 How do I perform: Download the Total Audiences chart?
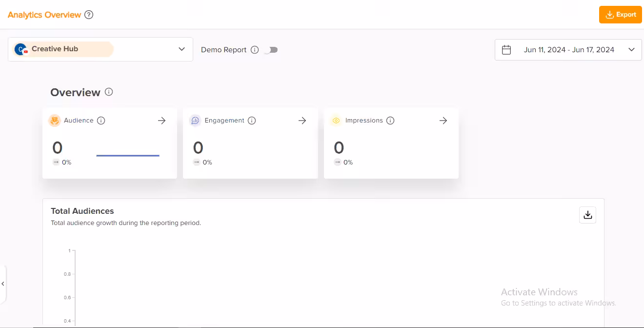point(588,215)
